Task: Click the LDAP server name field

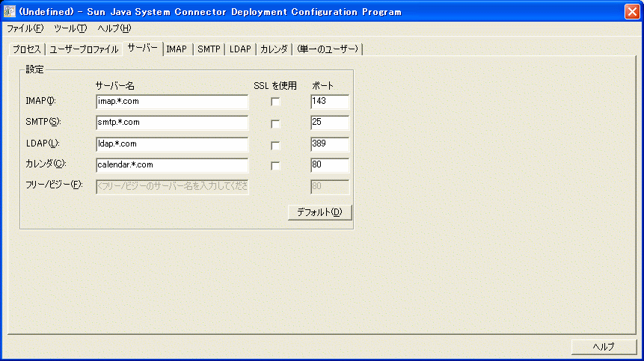Action: tap(172, 144)
